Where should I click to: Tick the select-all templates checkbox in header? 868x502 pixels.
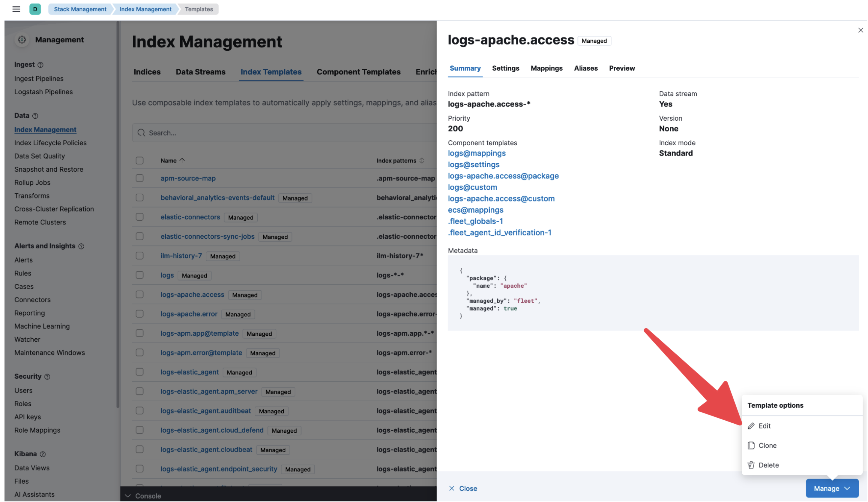coord(139,161)
